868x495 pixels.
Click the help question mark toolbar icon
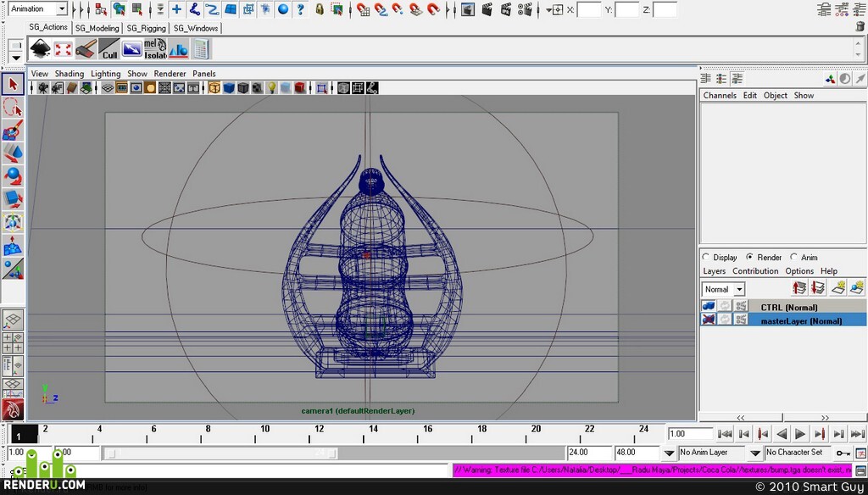[x=300, y=9]
